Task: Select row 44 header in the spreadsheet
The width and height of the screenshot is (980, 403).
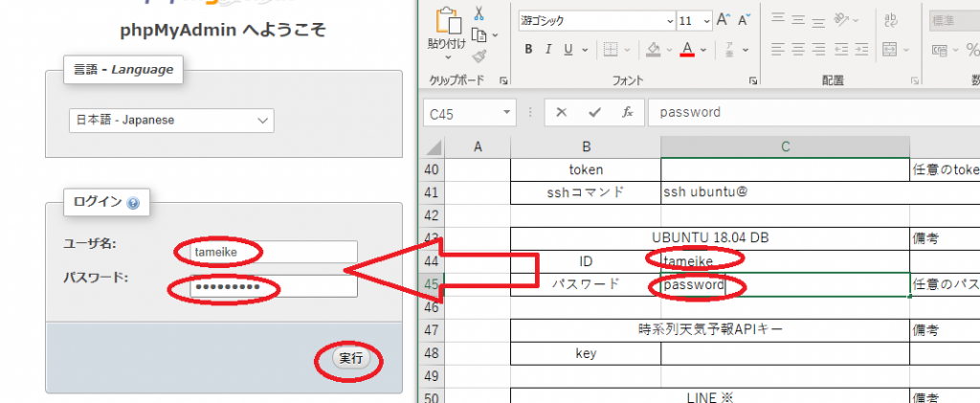Action: click(433, 261)
